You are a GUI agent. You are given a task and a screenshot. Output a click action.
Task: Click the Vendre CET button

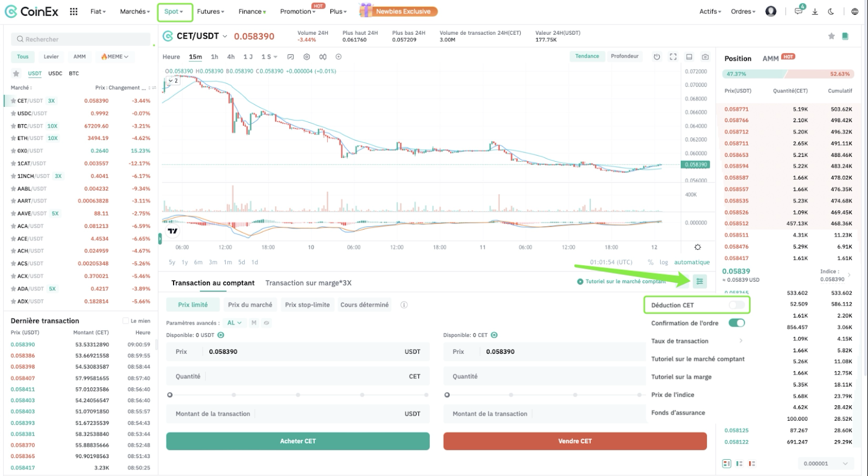575,441
